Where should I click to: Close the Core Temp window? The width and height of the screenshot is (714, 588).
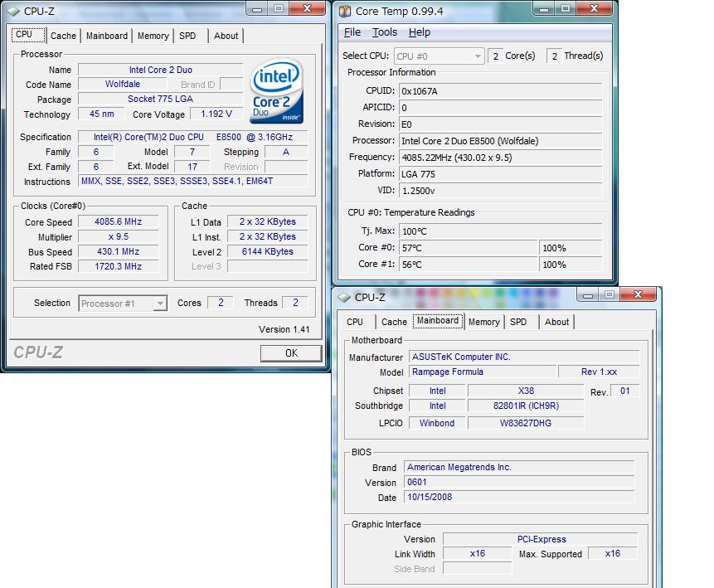pos(594,8)
